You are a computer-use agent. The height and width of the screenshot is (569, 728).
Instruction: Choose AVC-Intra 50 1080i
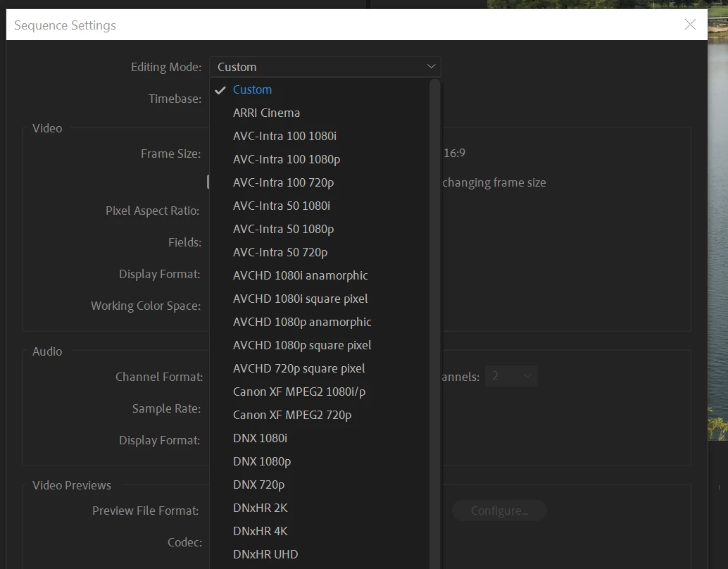(320, 206)
